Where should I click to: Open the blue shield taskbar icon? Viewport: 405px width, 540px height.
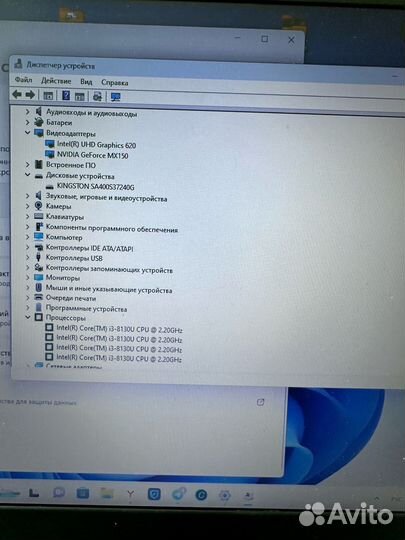pos(154,494)
